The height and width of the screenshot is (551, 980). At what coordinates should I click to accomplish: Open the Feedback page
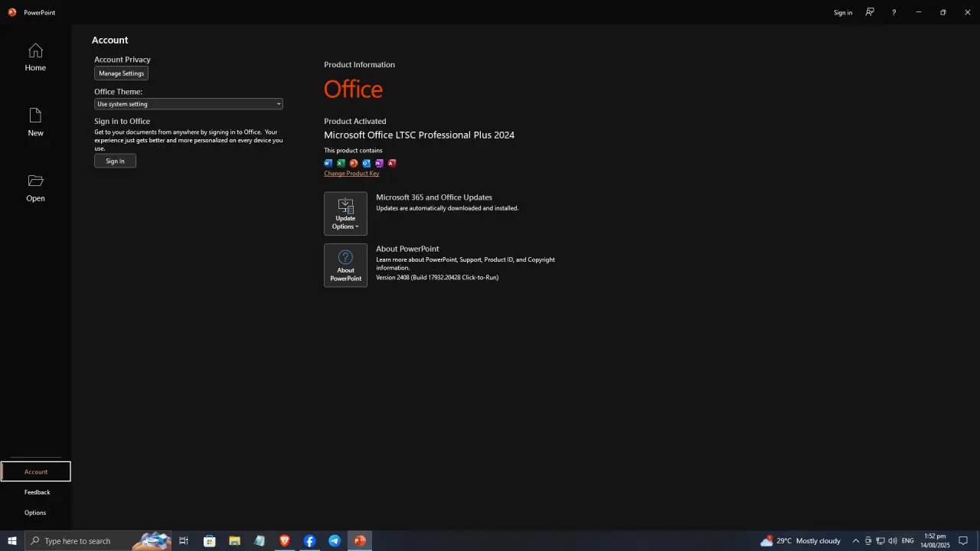(37, 492)
